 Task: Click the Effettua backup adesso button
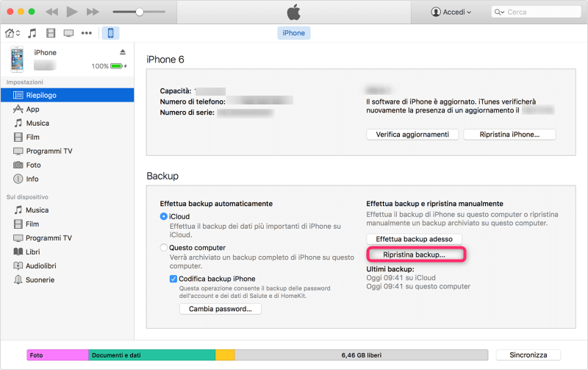(414, 239)
